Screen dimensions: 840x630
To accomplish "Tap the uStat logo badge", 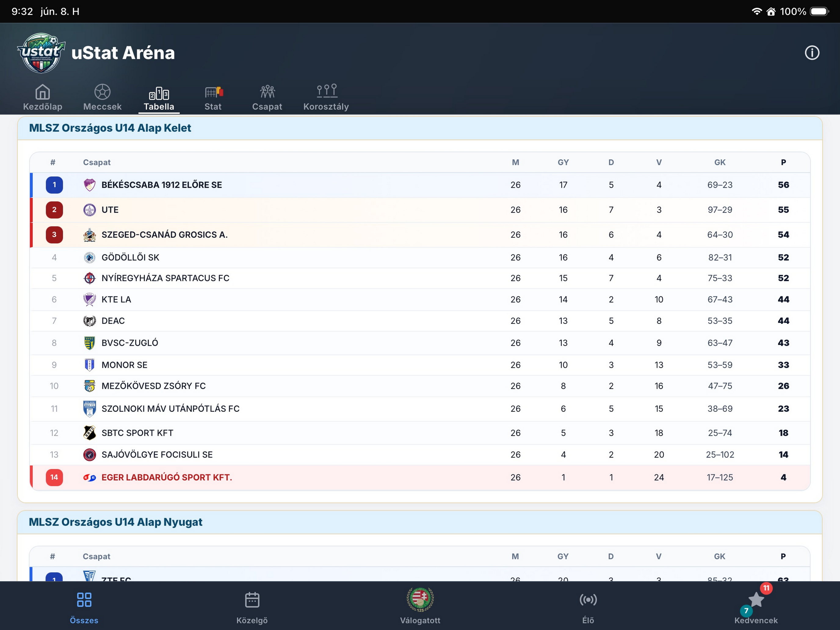I will coord(41,53).
